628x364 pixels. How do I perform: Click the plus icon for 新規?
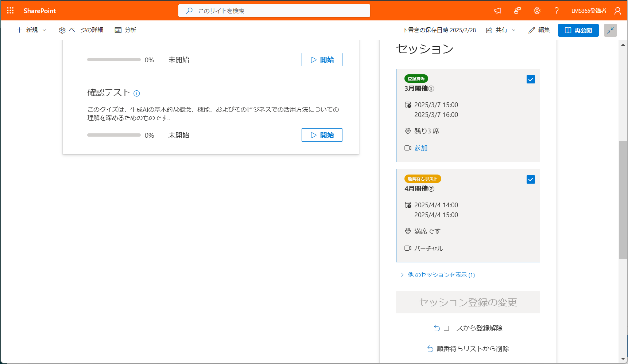tap(19, 30)
